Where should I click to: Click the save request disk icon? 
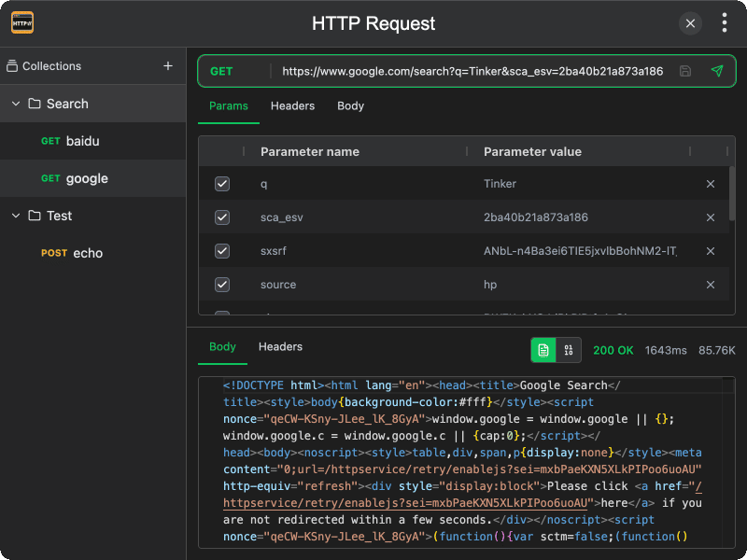click(x=685, y=71)
